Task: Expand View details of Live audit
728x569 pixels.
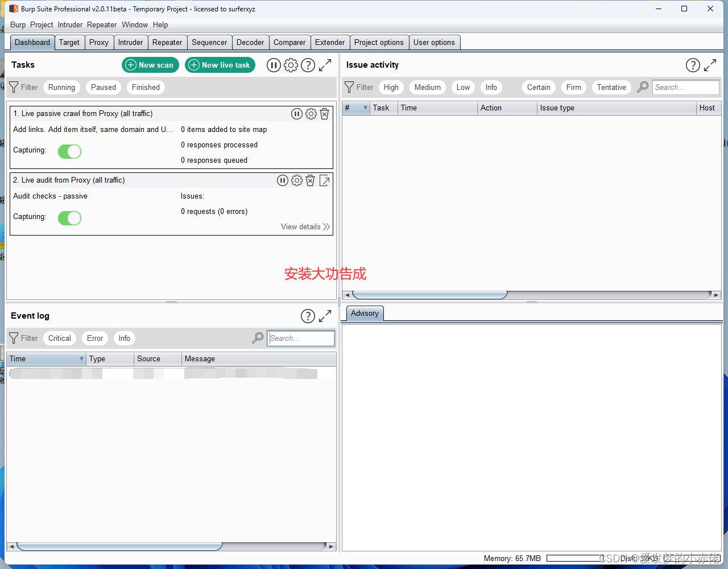Action: pos(305,226)
